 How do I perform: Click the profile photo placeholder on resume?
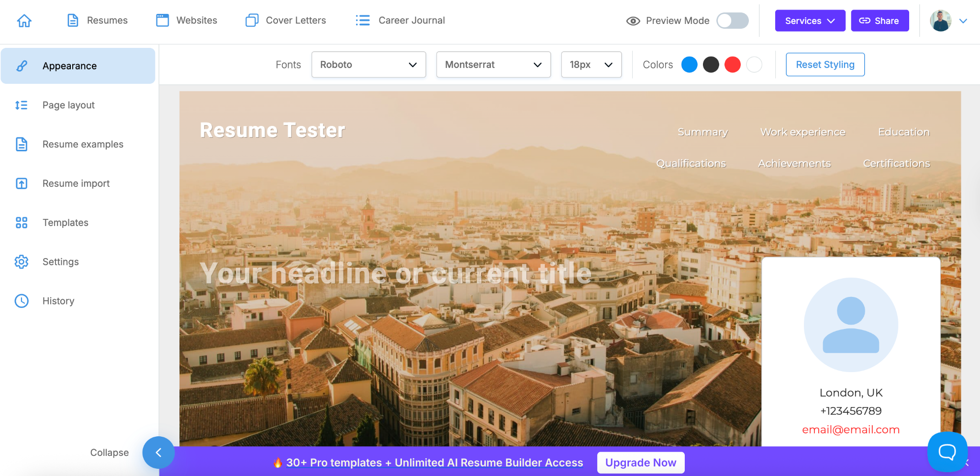[x=850, y=325]
